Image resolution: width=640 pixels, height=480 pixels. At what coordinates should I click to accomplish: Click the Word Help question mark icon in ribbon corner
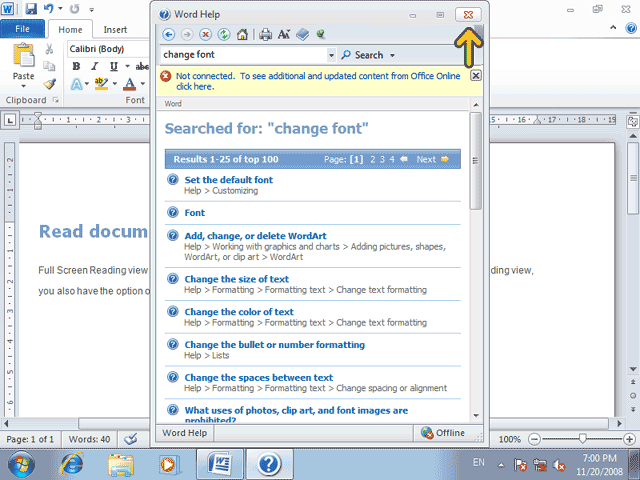(631, 28)
